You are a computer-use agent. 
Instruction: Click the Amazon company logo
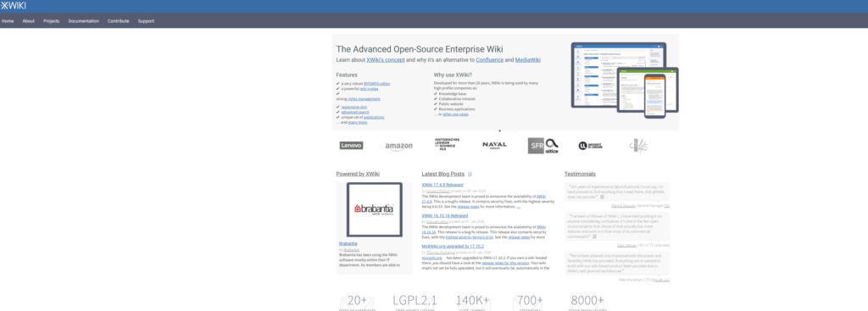pos(399,146)
